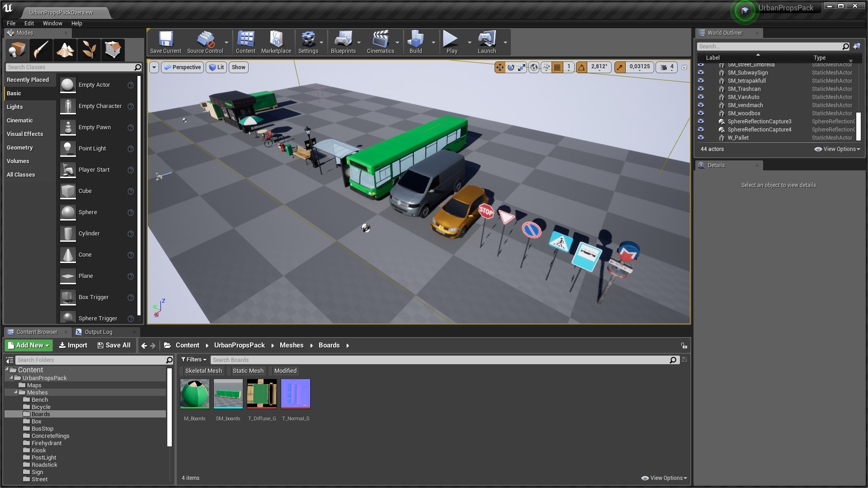Select the SM_boards mesh thumbnail
The height and width of the screenshot is (488, 868).
pos(228,394)
